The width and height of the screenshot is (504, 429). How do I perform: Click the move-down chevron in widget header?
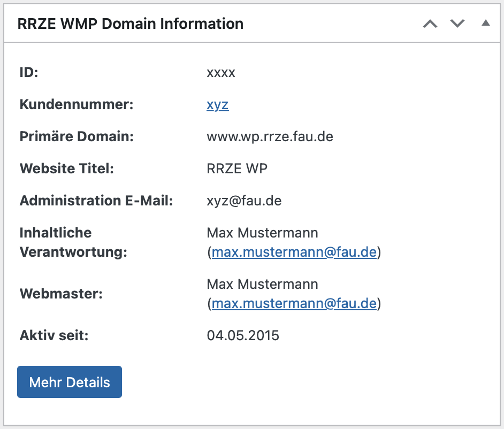click(x=457, y=24)
